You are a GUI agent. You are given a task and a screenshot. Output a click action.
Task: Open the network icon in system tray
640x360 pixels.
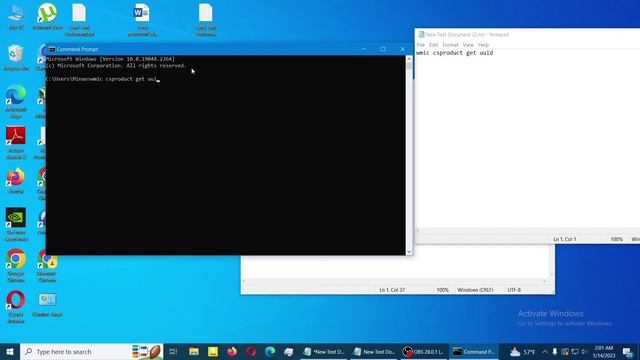point(575,351)
